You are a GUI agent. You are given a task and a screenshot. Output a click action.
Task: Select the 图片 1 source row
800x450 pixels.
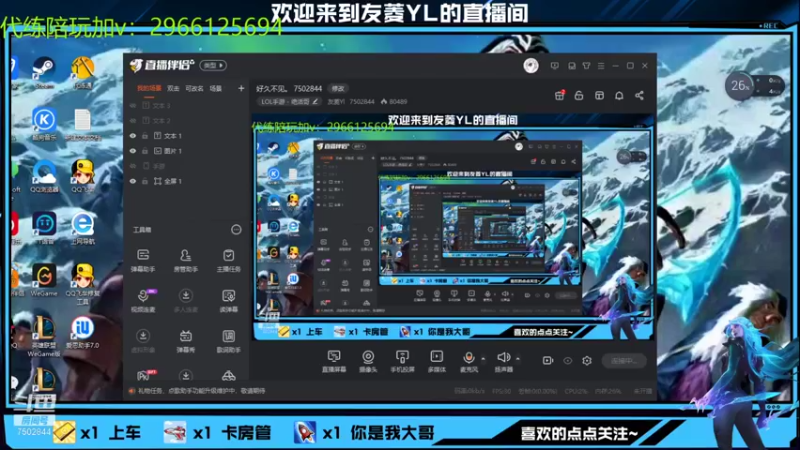click(186, 151)
